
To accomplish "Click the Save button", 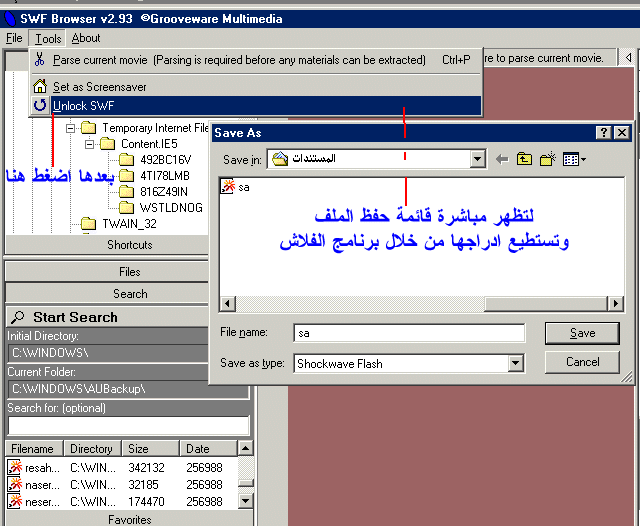I will [x=582, y=333].
